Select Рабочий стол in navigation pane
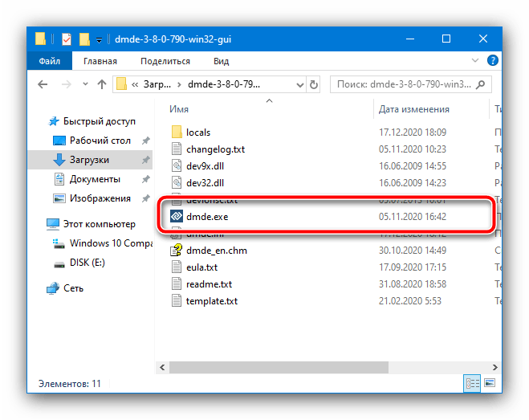 click(100, 141)
